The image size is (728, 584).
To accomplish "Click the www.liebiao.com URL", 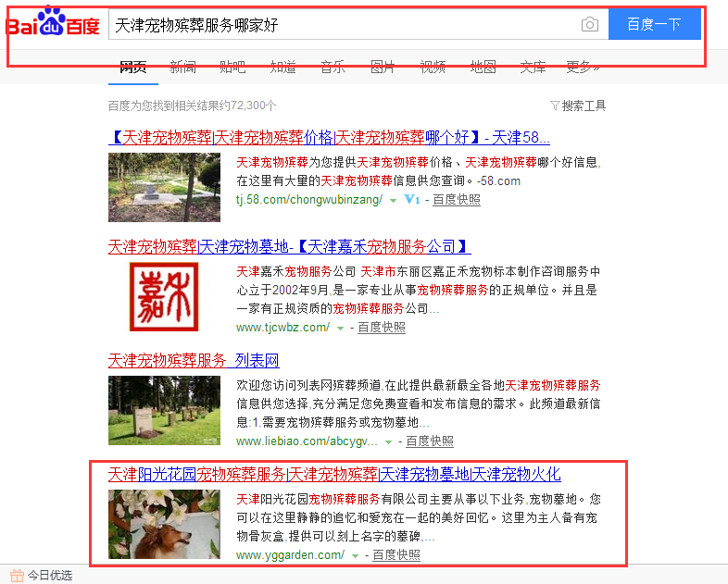I will click(307, 441).
